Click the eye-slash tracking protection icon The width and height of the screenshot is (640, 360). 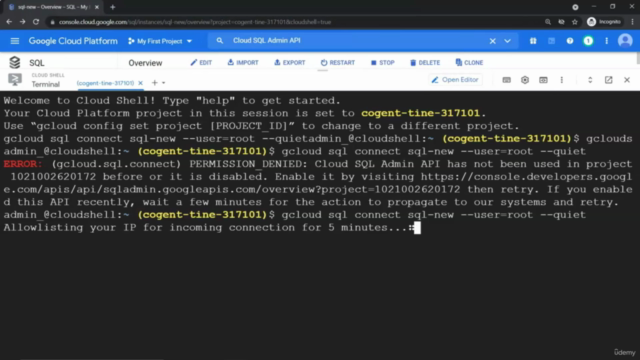pos(562,22)
